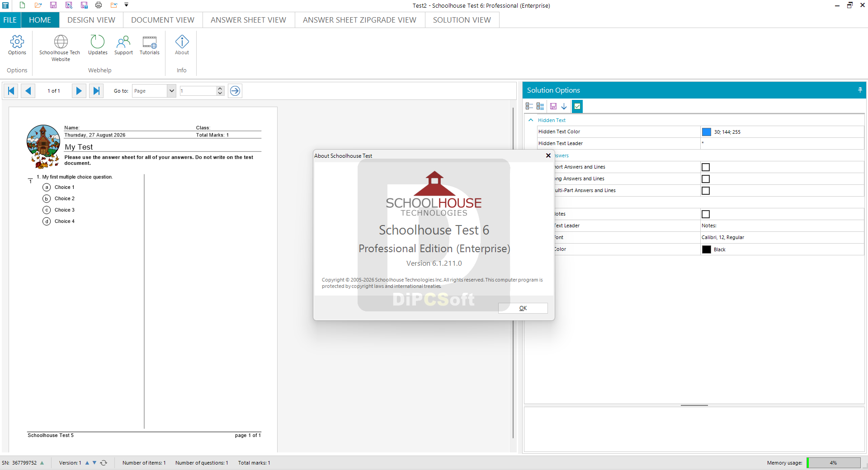868x470 pixels.
Task: Click the blue down arrow in Solution Options
Action: point(564,106)
